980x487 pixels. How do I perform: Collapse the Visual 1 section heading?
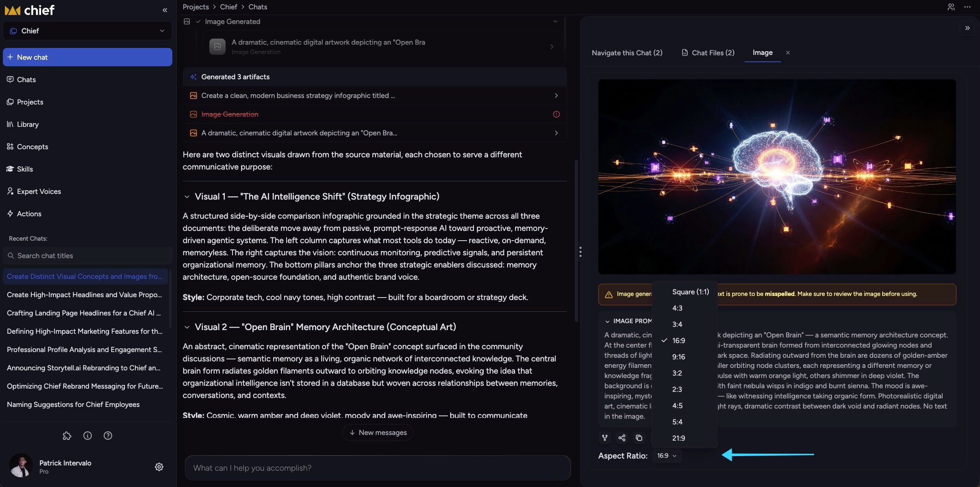187,197
